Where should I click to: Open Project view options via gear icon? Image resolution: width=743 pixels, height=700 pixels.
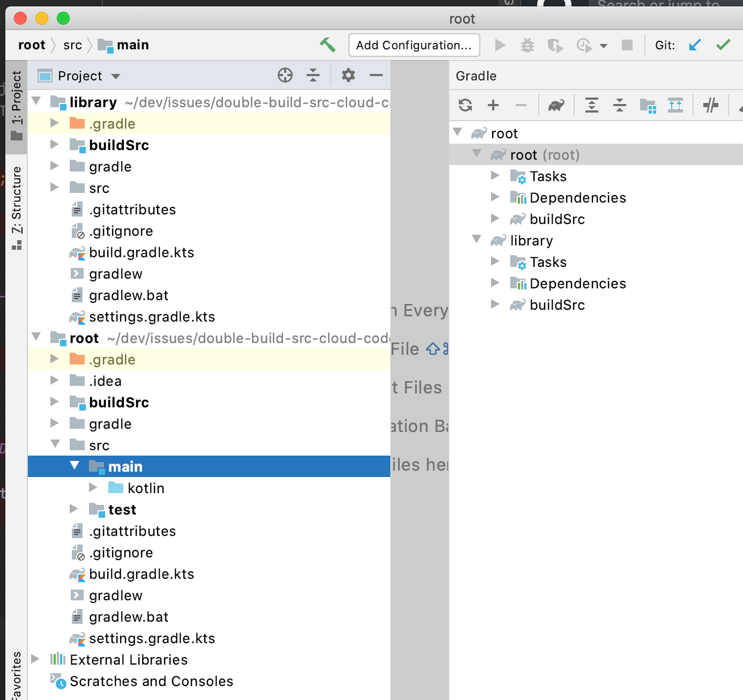click(348, 76)
